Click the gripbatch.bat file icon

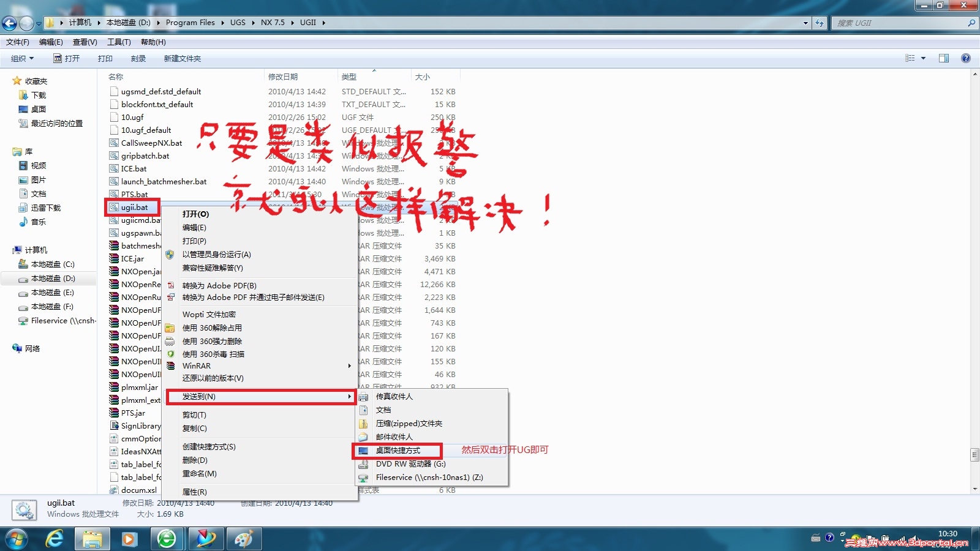tap(113, 156)
